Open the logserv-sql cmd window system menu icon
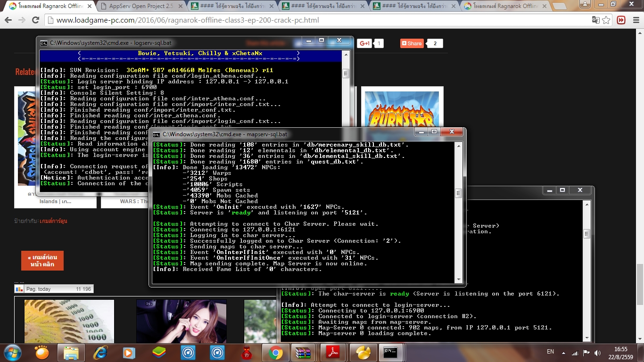644x362 pixels. pyautogui.click(x=43, y=43)
